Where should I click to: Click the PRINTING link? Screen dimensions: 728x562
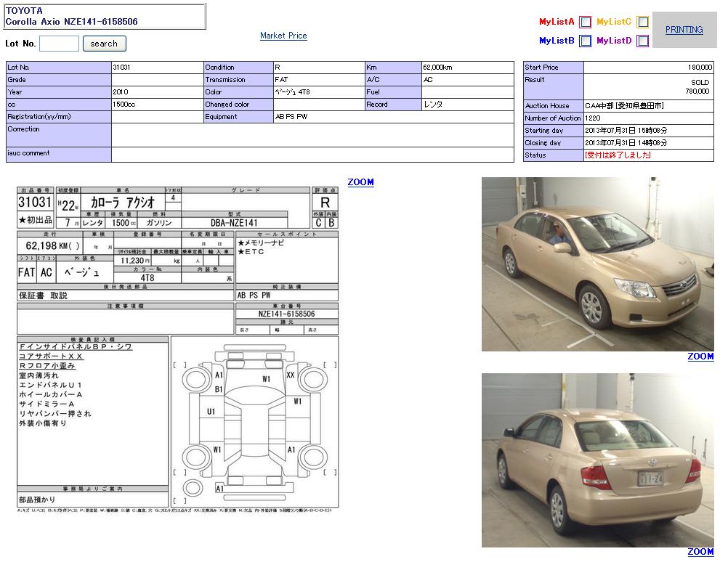684,30
